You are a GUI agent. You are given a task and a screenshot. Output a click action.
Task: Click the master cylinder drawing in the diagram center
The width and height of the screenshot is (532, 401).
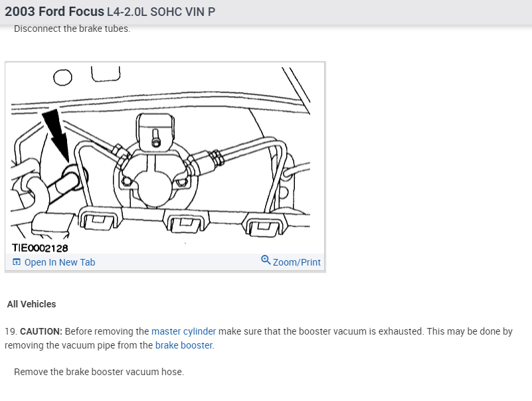point(155,176)
